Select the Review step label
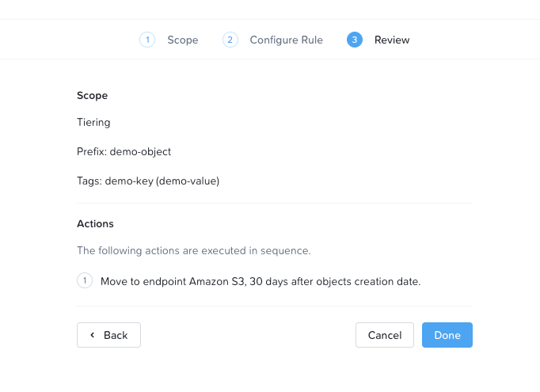Image resolution: width=540 pixels, height=392 pixels. 392,40
